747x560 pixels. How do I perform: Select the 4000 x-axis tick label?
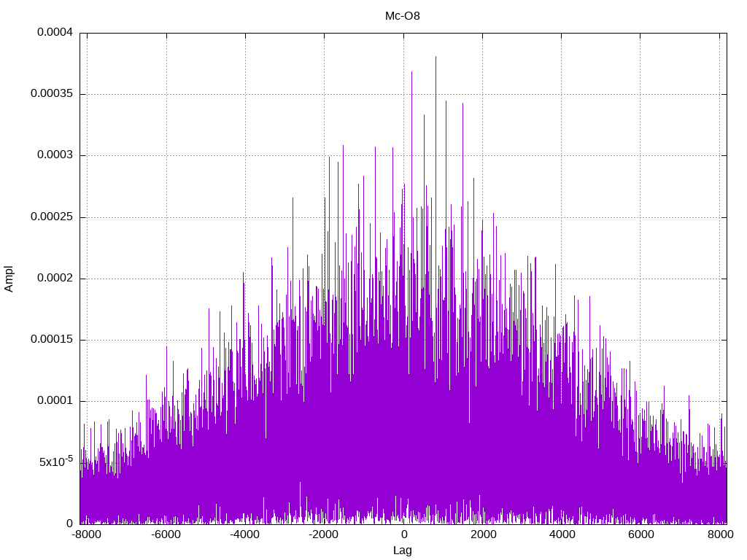click(x=562, y=534)
